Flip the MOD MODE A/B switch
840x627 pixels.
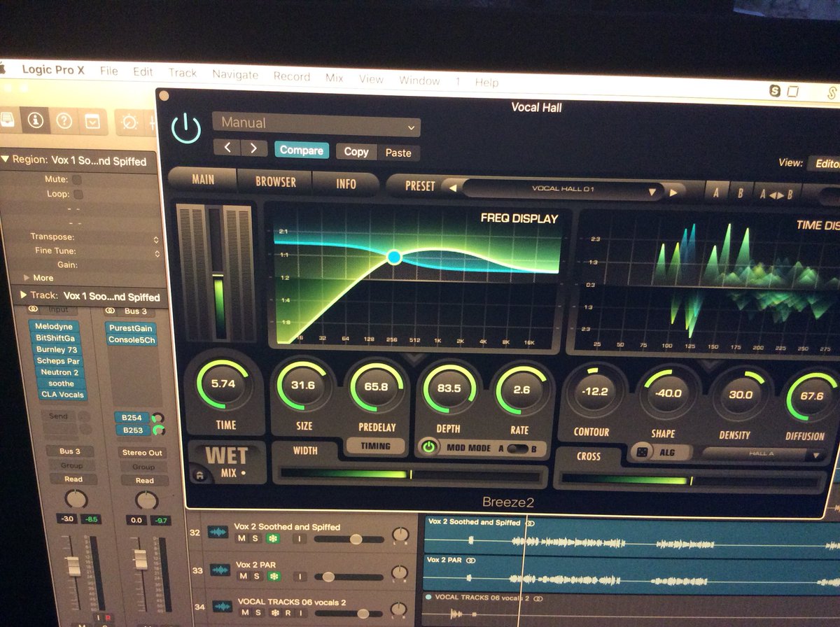(x=517, y=449)
